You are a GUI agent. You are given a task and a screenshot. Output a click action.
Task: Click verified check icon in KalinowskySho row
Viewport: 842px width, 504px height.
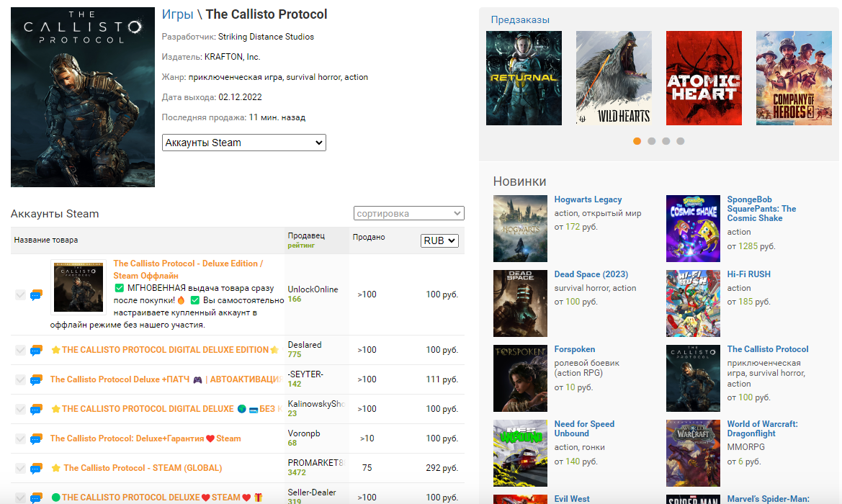coord(20,409)
